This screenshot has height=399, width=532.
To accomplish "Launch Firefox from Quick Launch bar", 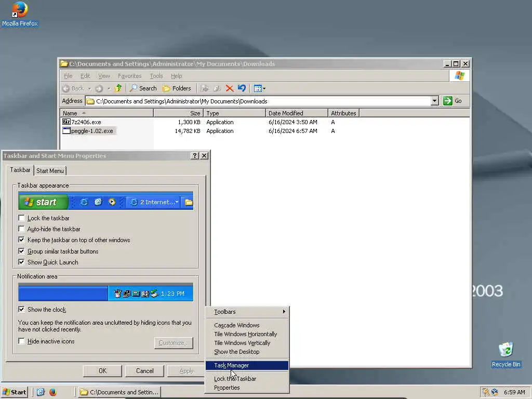I will (52, 392).
